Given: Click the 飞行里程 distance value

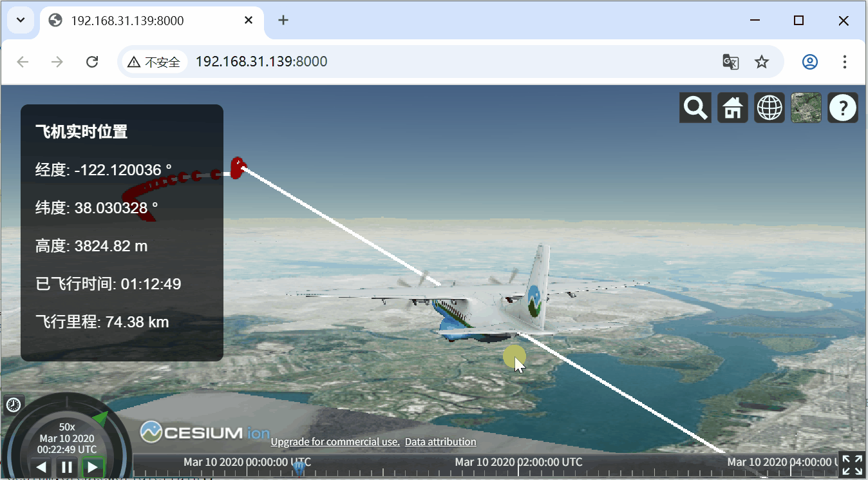Looking at the screenshot, I should pyautogui.click(x=137, y=322).
